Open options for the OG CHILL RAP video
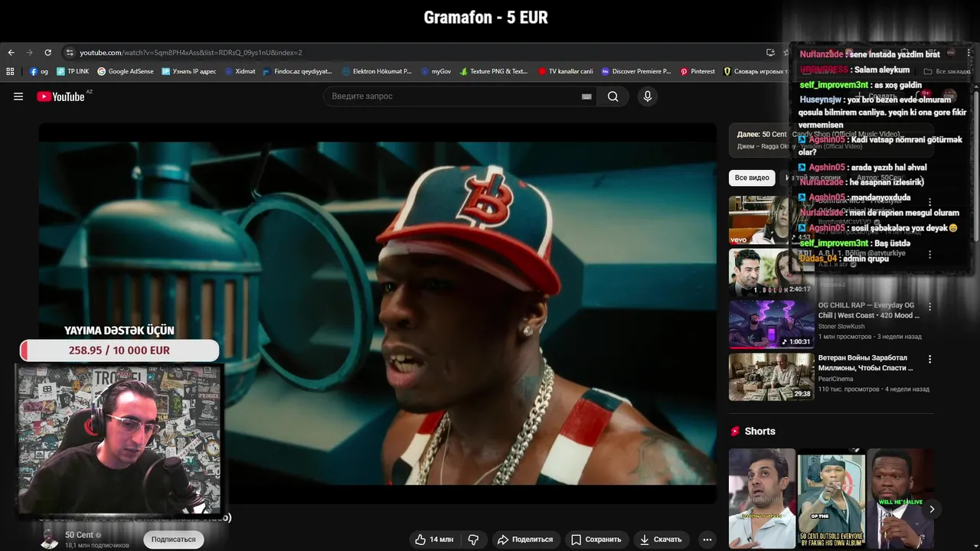This screenshot has height=551, width=980. (x=930, y=306)
